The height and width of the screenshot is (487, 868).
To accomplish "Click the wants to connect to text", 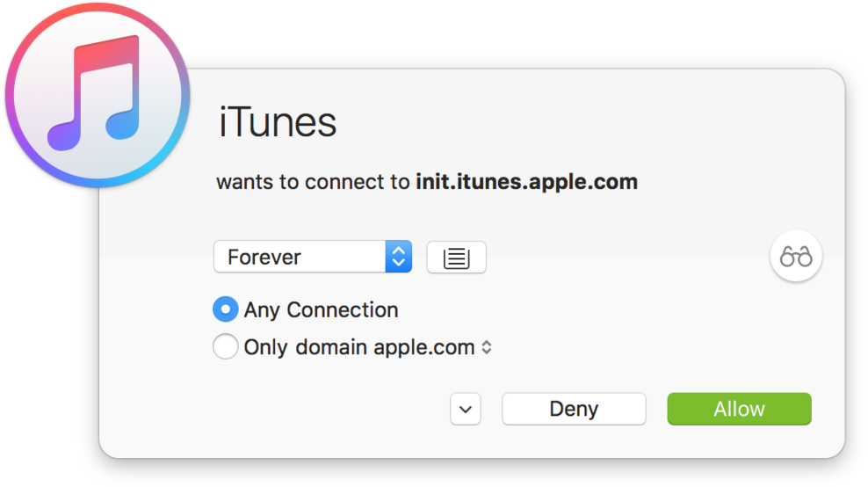I will tap(313, 182).
